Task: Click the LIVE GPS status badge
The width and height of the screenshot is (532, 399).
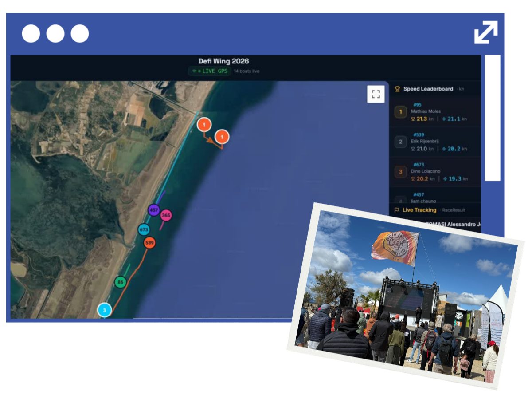Action: click(x=209, y=71)
